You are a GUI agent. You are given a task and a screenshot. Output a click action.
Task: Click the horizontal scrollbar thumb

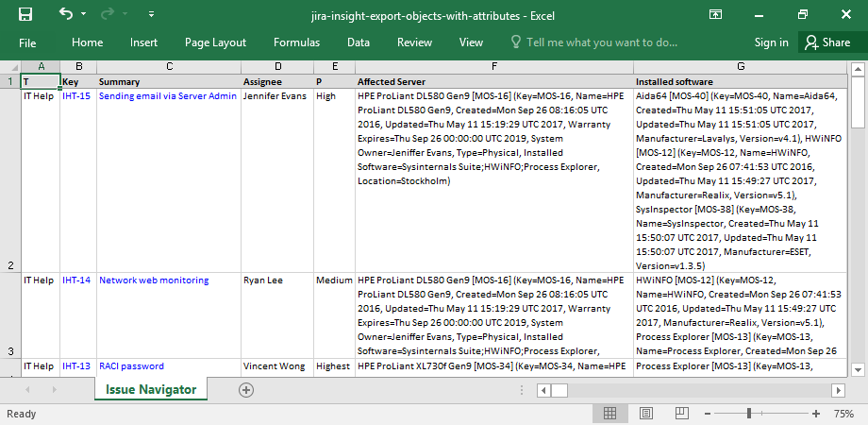click(559, 391)
